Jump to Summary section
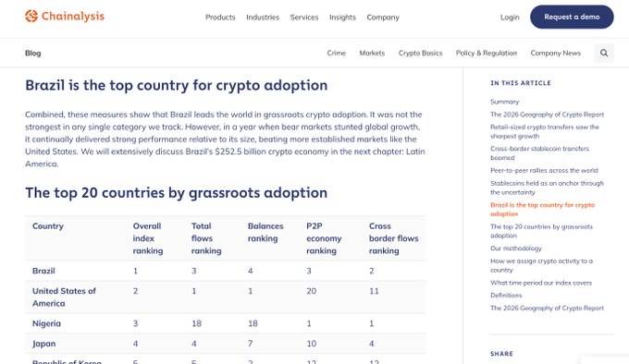The width and height of the screenshot is (629, 364). (505, 102)
